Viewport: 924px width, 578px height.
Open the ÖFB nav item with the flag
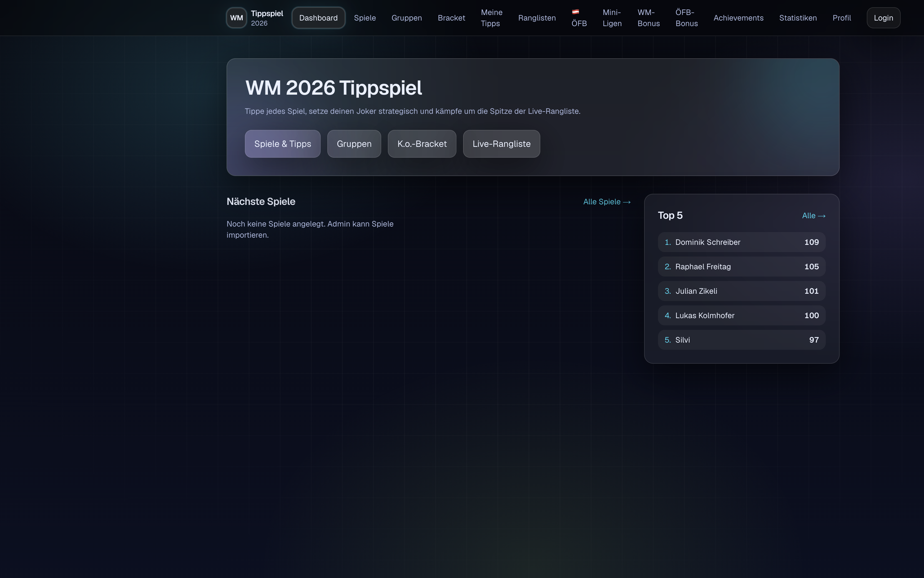[579, 18]
